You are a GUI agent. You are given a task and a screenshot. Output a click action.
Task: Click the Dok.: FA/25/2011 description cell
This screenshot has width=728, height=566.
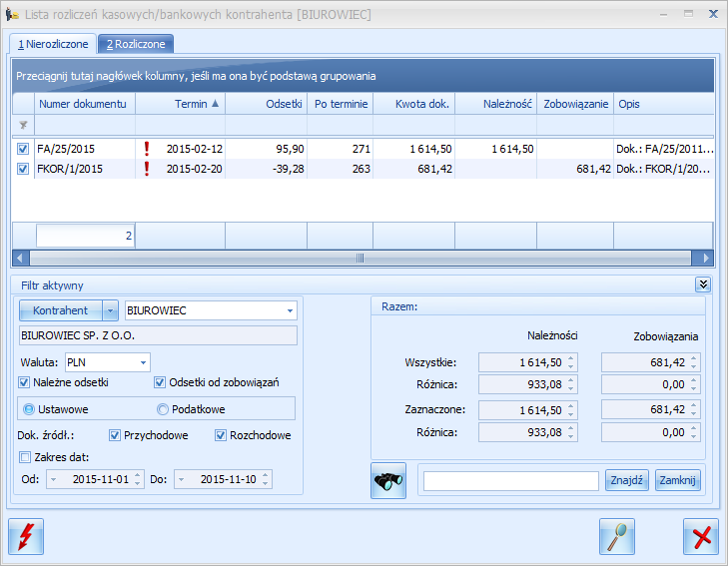(x=664, y=149)
